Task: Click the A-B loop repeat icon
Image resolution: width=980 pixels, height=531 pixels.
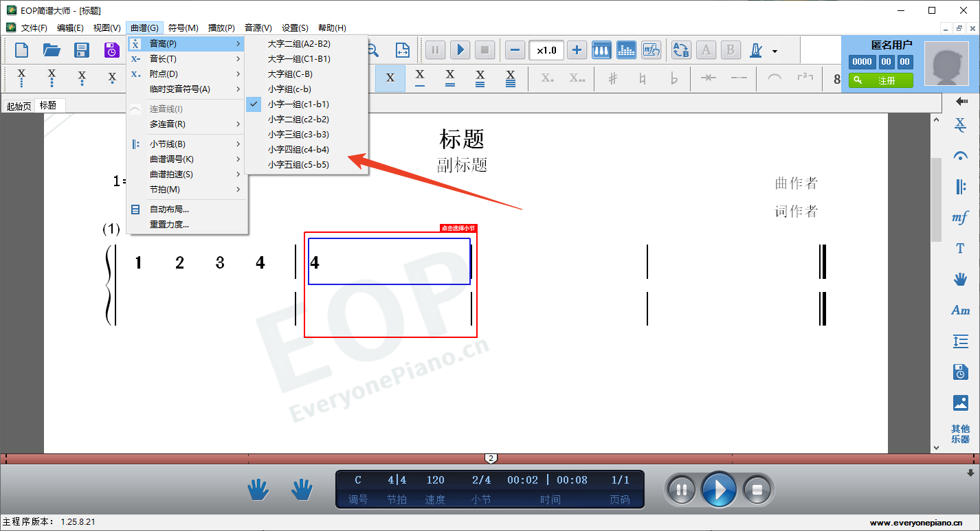Action: click(681, 50)
